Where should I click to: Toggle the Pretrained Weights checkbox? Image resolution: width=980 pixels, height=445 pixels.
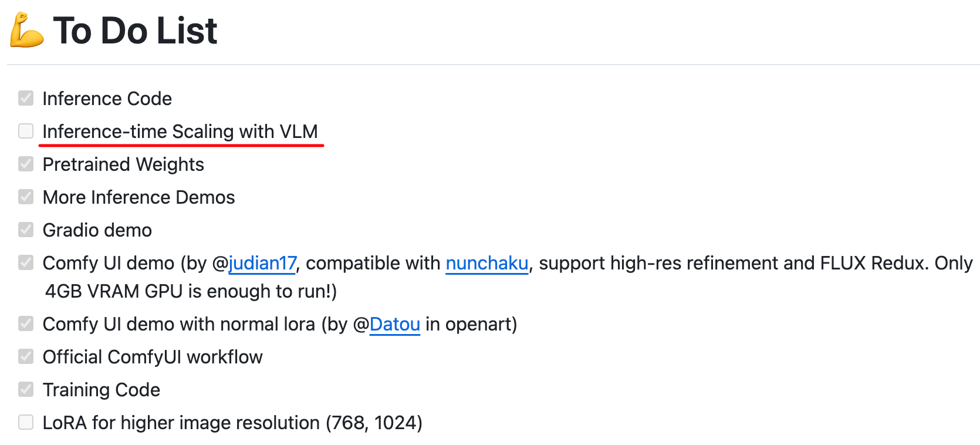[26, 164]
